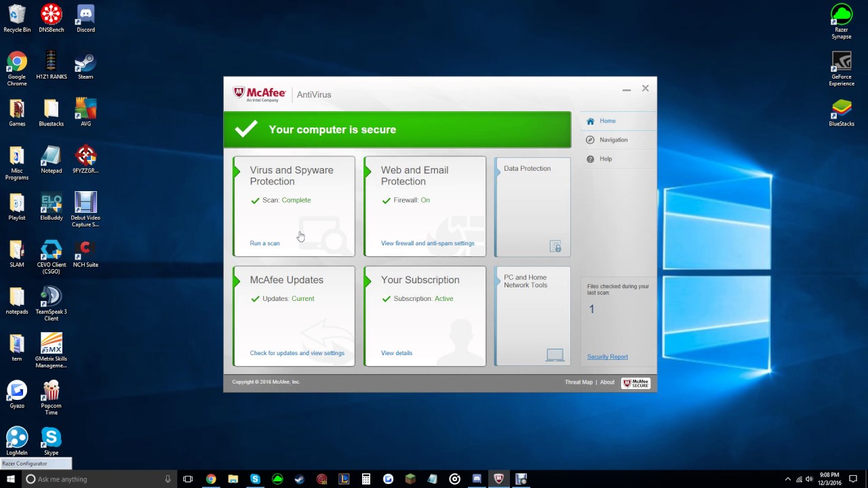Viewport: 868px width, 488px height.
Task: Select the Recycle Bin desktop icon
Action: (17, 18)
